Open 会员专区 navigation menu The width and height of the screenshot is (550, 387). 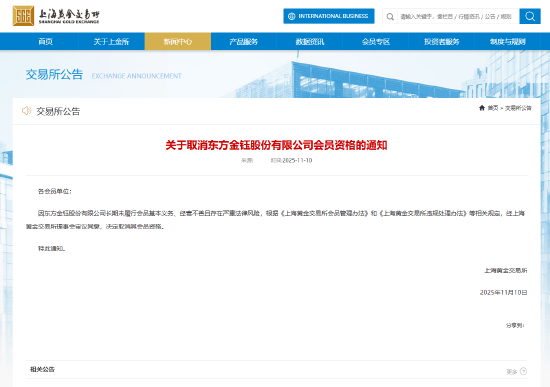(376, 41)
